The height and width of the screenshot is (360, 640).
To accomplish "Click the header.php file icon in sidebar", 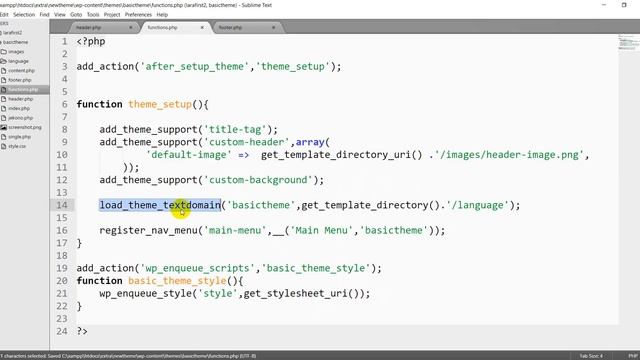I will point(4,99).
